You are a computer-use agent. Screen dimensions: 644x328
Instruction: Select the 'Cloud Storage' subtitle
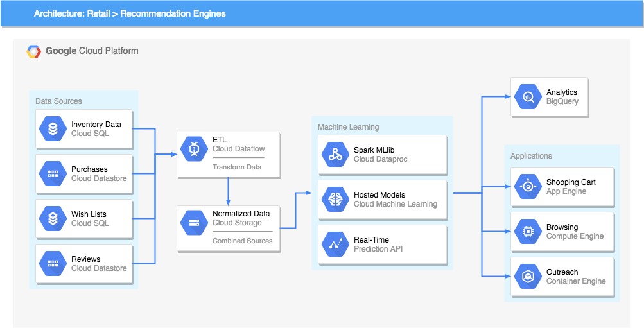[x=237, y=223]
